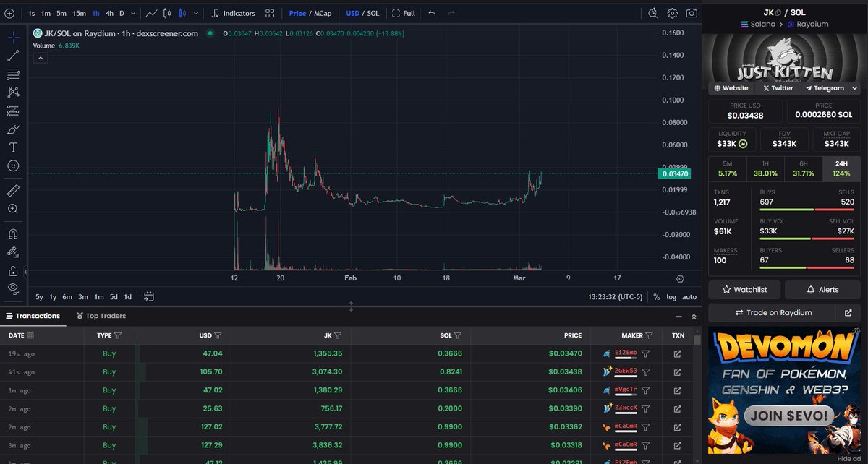This screenshot has width=868, height=464.
Task: Expand the time interval dropdown
Action: pos(133,13)
